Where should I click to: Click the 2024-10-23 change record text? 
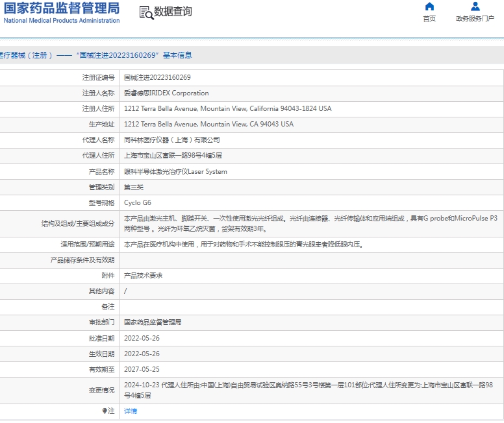pyautogui.click(x=309, y=391)
